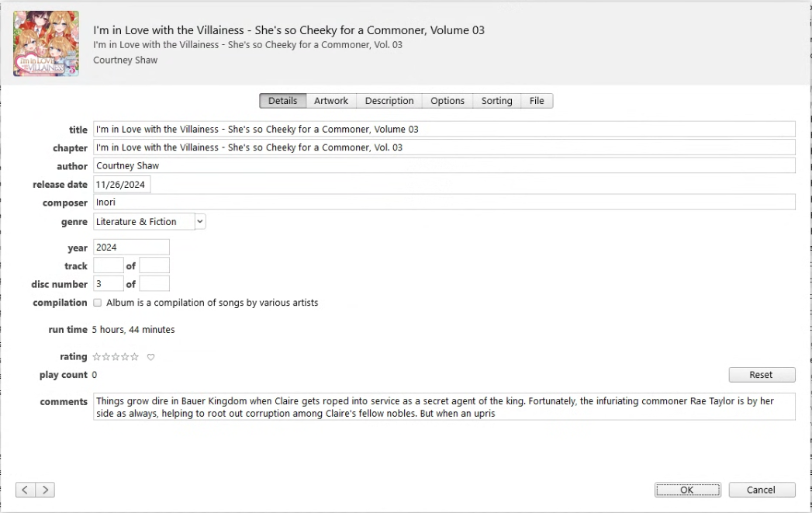The width and height of the screenshot is (812, 513).
Task: Set the star rating control
Action: pyautogui.click(x=116, y=357)
